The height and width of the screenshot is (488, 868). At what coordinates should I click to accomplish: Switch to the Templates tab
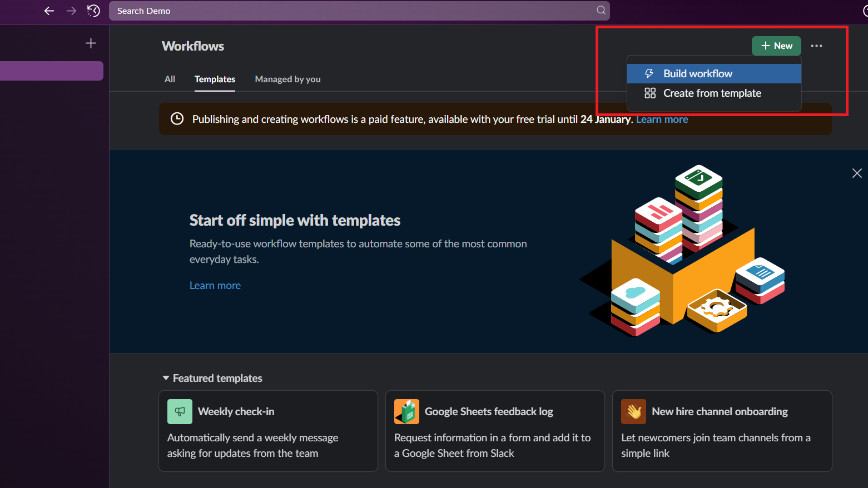coord(215,79)
